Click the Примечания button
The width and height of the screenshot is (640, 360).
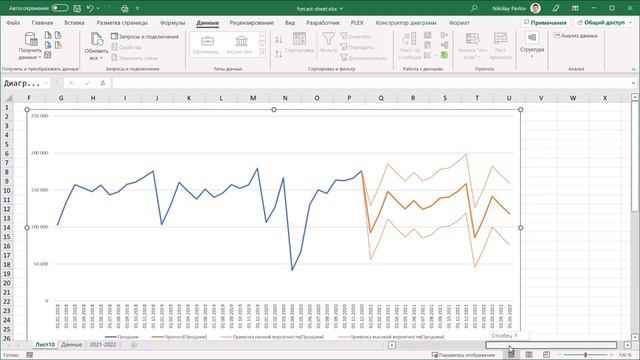545,22
